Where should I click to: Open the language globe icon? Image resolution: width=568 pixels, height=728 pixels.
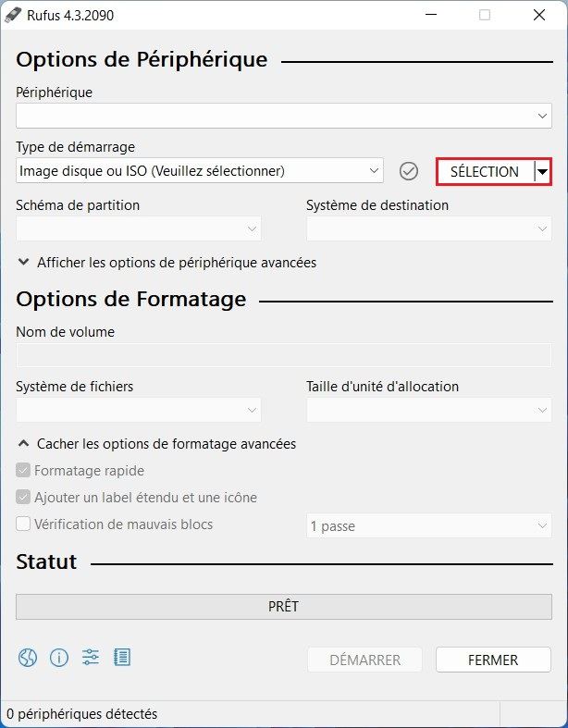point(27,658)
